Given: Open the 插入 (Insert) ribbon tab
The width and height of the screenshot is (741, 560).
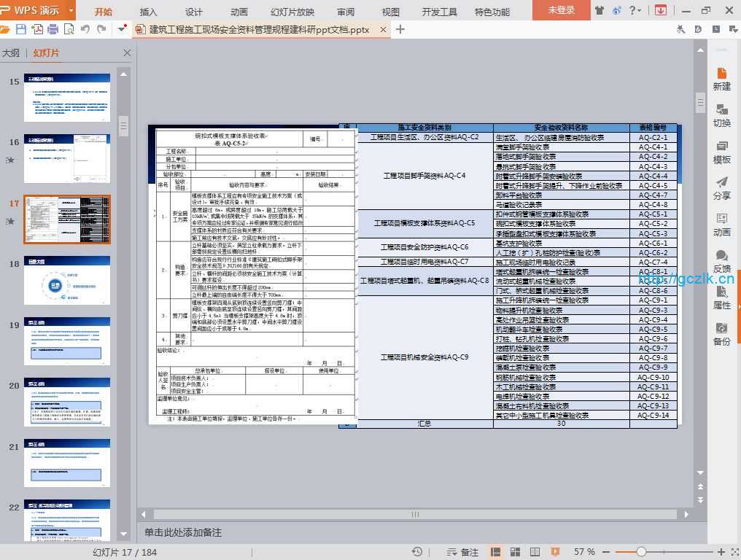Looking at the screenshot, I should (148, 12).
